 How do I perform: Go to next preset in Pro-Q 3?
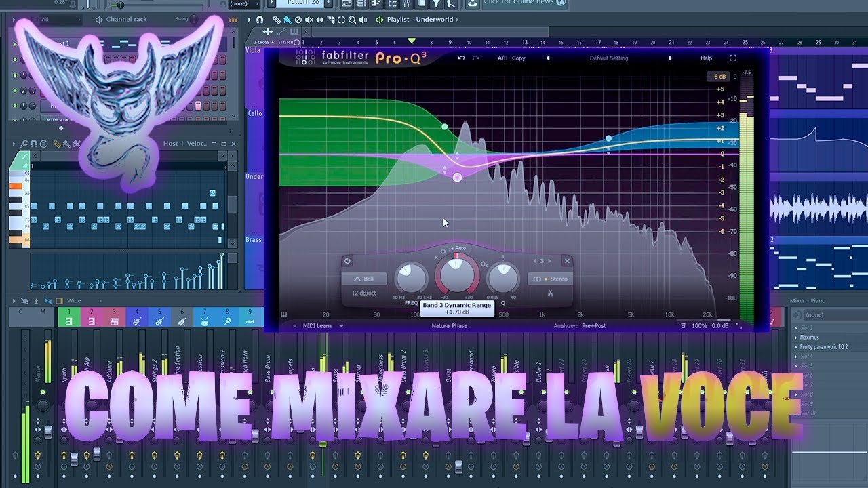(x=671, y=58)
